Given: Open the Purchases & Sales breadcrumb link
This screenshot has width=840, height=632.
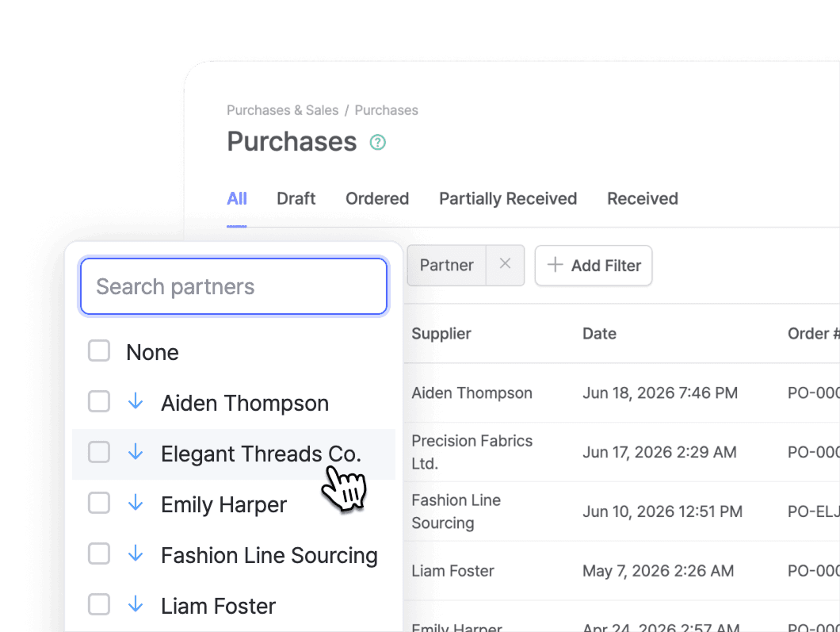Looking at the screenshot, I should click(282, 110).
